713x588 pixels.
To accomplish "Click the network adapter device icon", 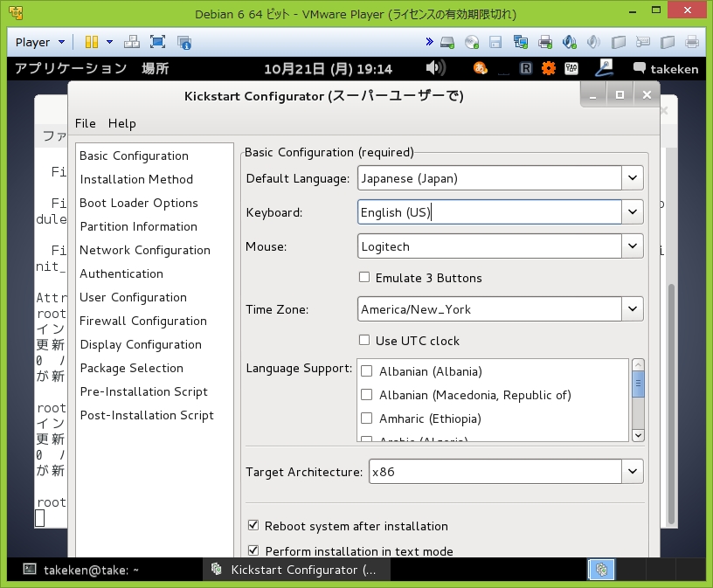I will (x=520, y=42).
